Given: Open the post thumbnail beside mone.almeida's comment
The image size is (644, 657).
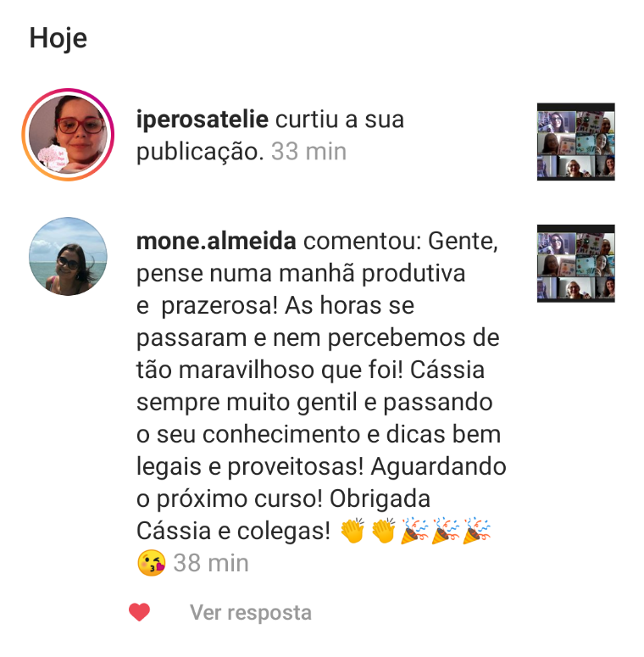Looking at the screenshot, I should pos(575,264).
